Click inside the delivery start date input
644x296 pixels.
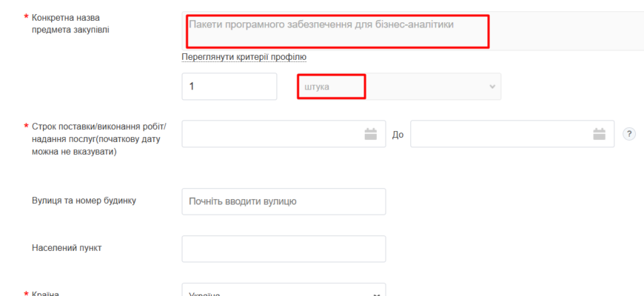coord(284,134)
